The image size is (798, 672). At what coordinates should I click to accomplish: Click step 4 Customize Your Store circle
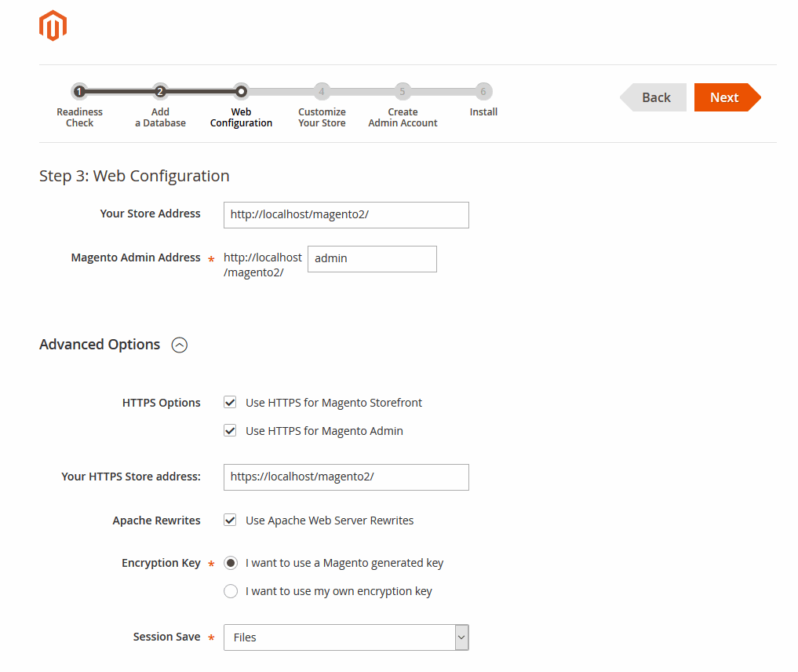pos(321,92)
